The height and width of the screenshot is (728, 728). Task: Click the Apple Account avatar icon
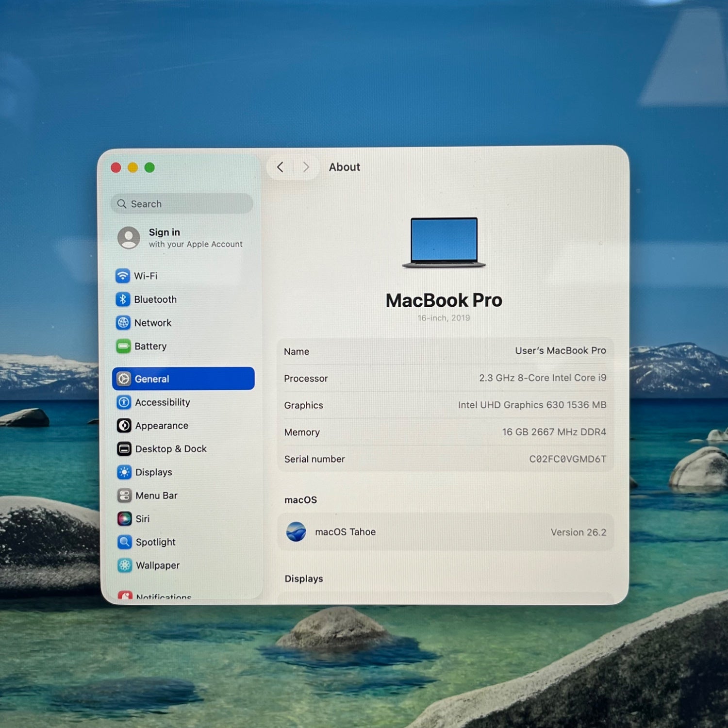tap(129, 238)
